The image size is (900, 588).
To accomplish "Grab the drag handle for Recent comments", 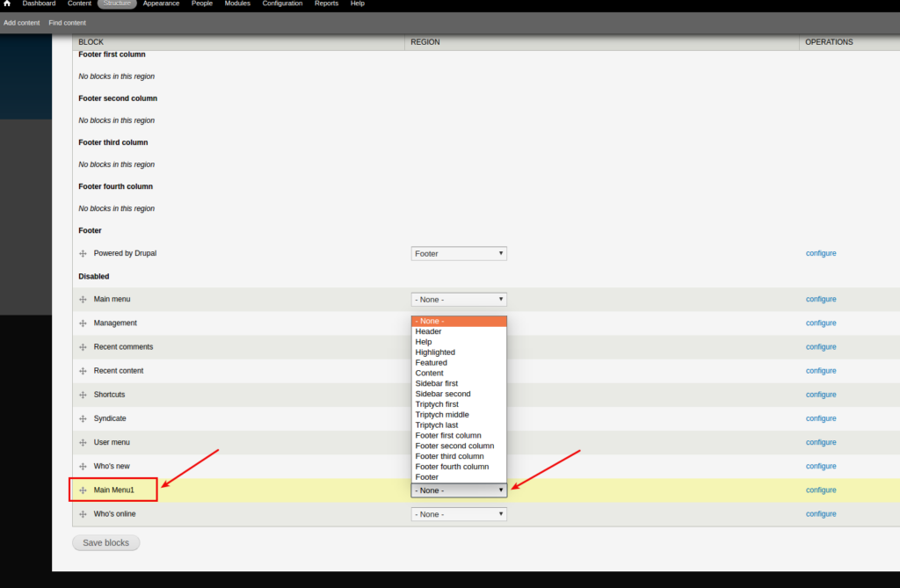I will pyautogui.click(x=83, y=347).
